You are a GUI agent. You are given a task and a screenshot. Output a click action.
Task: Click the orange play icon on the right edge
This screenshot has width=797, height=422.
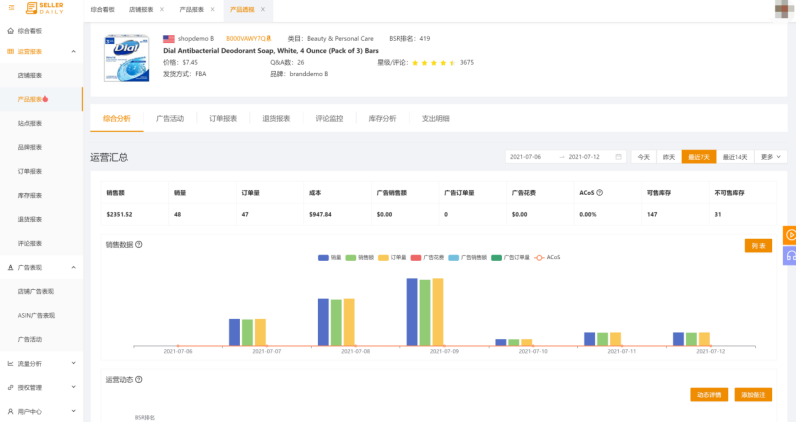pyautogui.click(x=790, y=235)
